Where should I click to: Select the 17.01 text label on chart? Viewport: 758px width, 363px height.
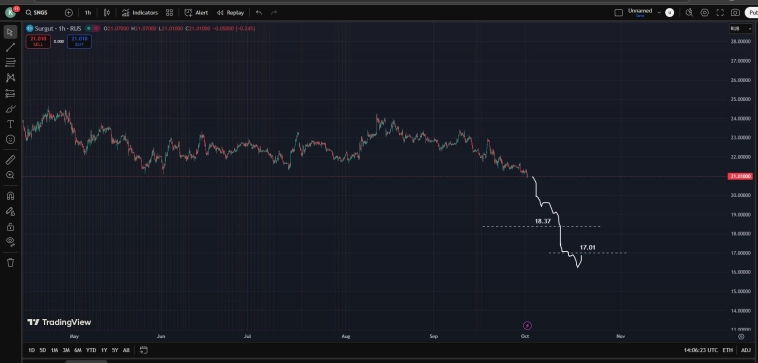(587, 247)
